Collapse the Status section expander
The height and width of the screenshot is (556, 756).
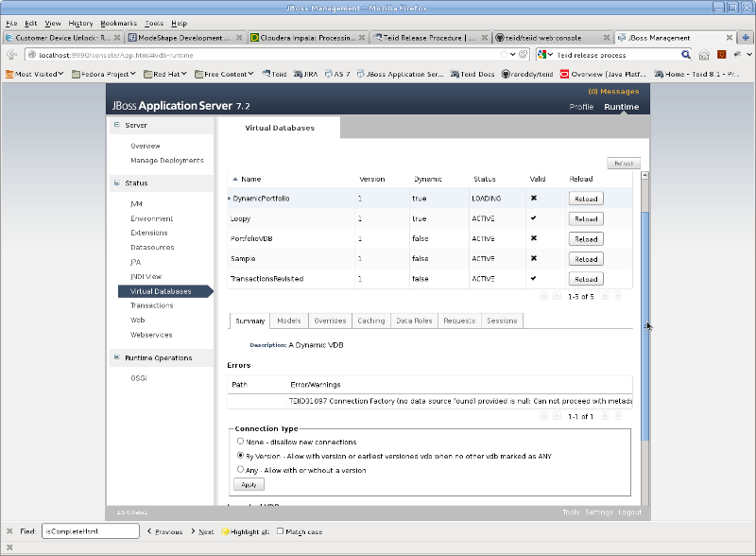(x=116, y=182)
